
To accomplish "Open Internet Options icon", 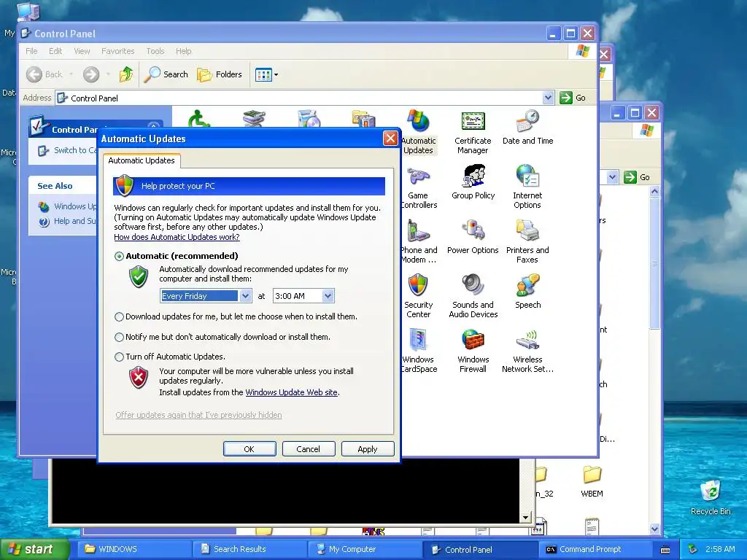I will tap(527, 187).
